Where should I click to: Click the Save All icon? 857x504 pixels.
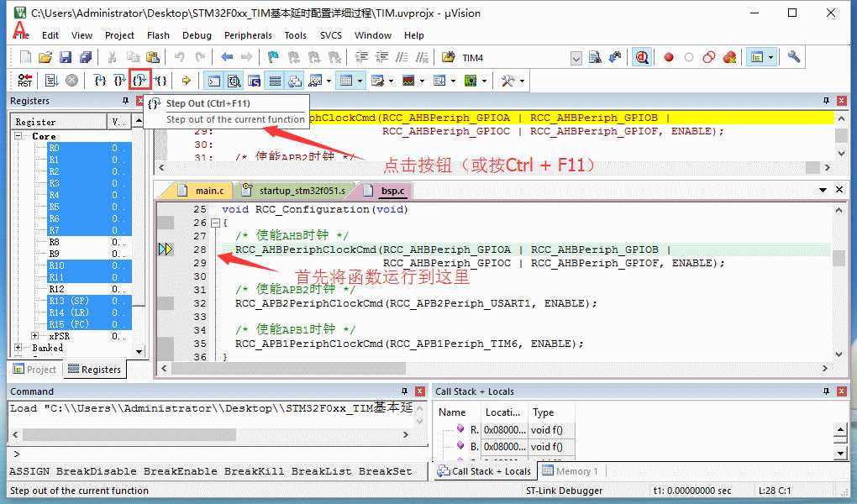coord(86,57)
